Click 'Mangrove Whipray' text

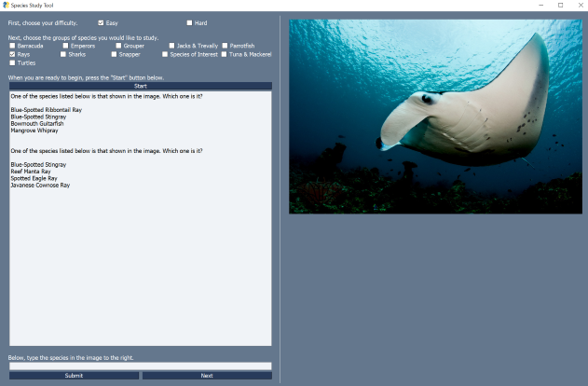pos(34,131)
